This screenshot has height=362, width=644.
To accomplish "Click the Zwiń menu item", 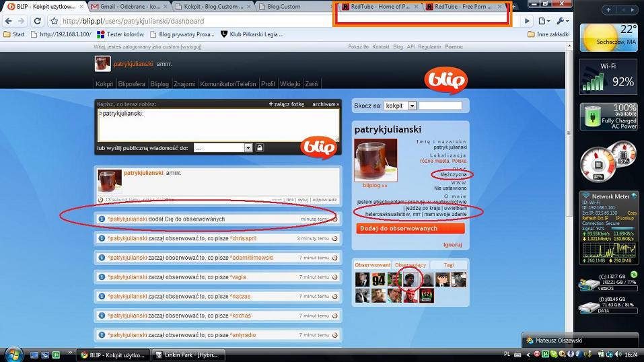I will (312, 84).
